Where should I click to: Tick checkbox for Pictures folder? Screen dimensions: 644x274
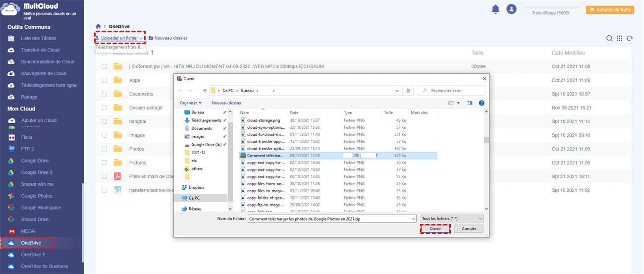coord(105,163)
